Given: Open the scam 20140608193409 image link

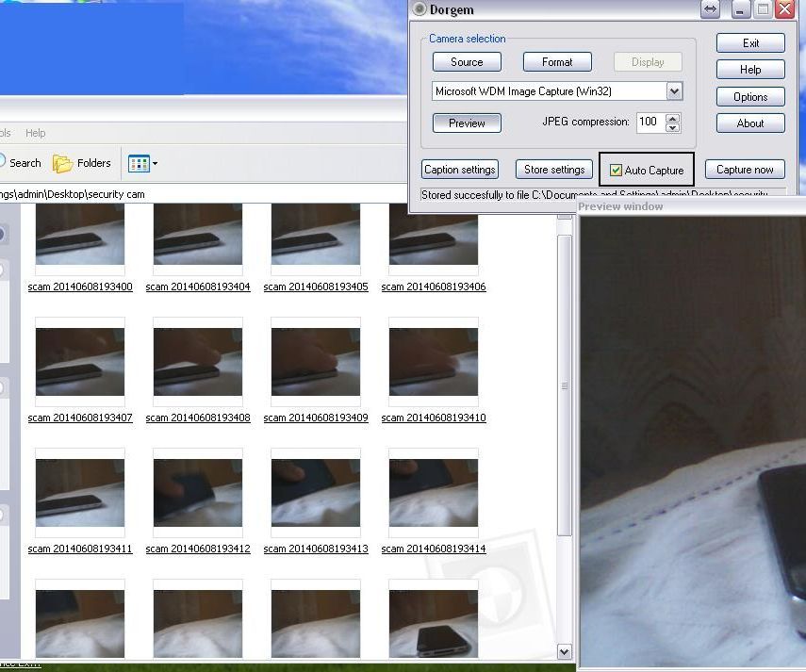Looking at the screenshot, I should [x=315, y=418].
